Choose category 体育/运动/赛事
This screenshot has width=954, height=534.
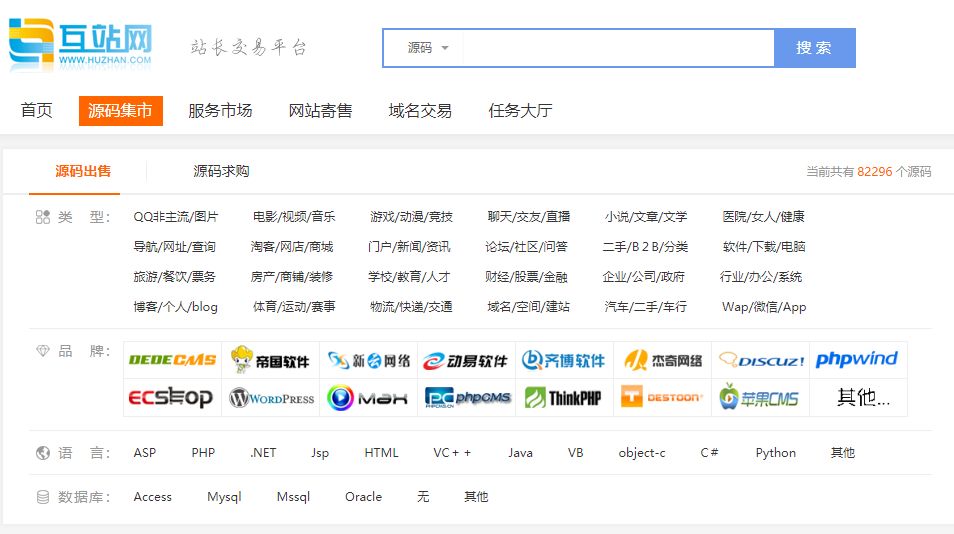click(x=294, y=307)
